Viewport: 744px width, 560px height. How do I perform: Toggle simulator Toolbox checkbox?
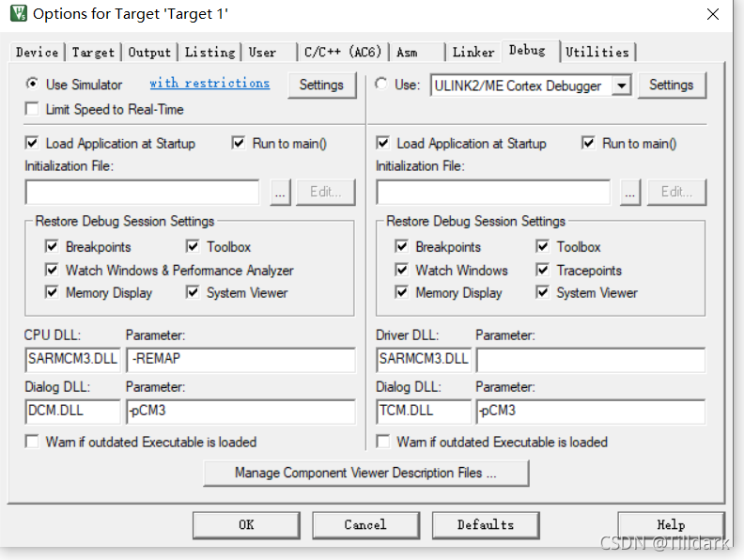pyautogui.click(x=193, y=246)
